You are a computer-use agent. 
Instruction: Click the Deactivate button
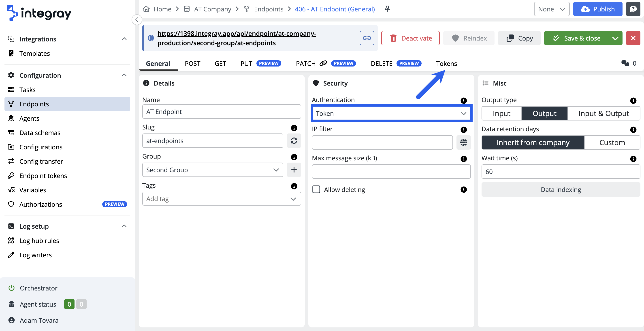point(410,38)
